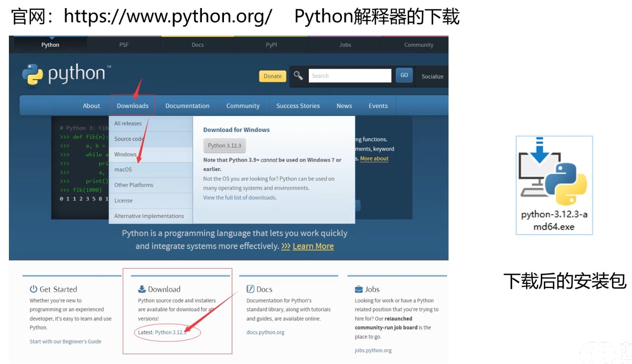Click the Docs section heading text
The width and height of the screenshot is (632, 364).
coord(264,289)
